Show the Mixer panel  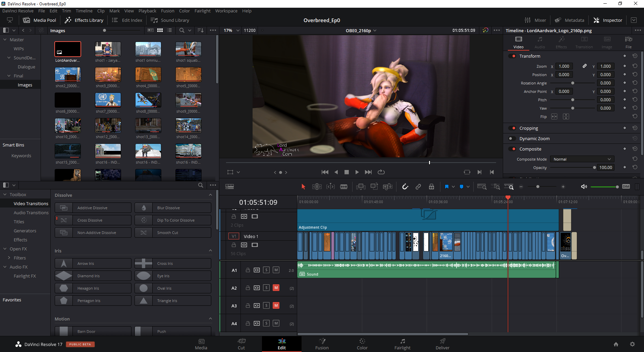tap(535, 20)
